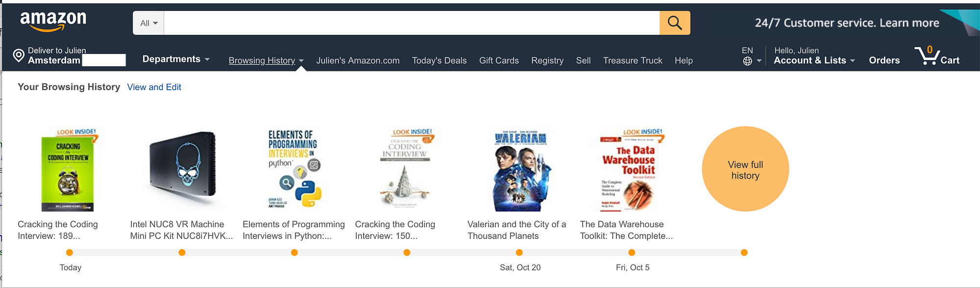Click the Amazon logo
Screen dimensions: 980x288
click(53, 22)
